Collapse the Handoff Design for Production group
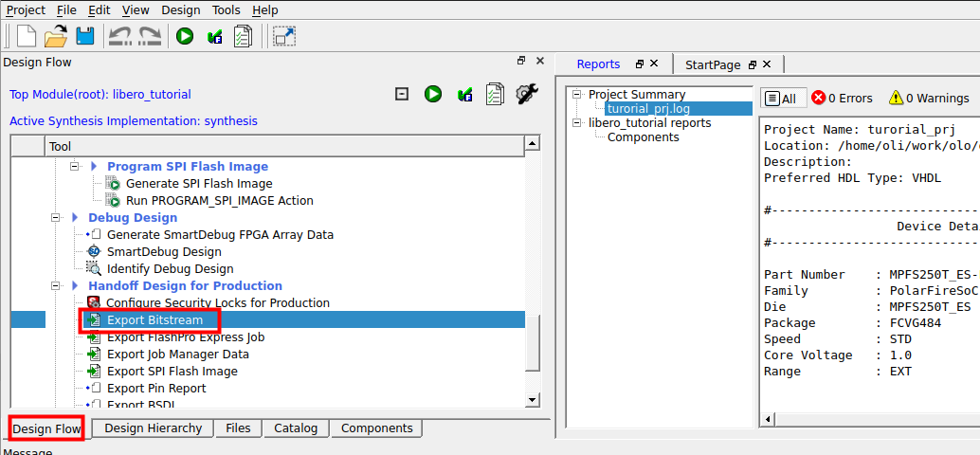 click(56, 286)
